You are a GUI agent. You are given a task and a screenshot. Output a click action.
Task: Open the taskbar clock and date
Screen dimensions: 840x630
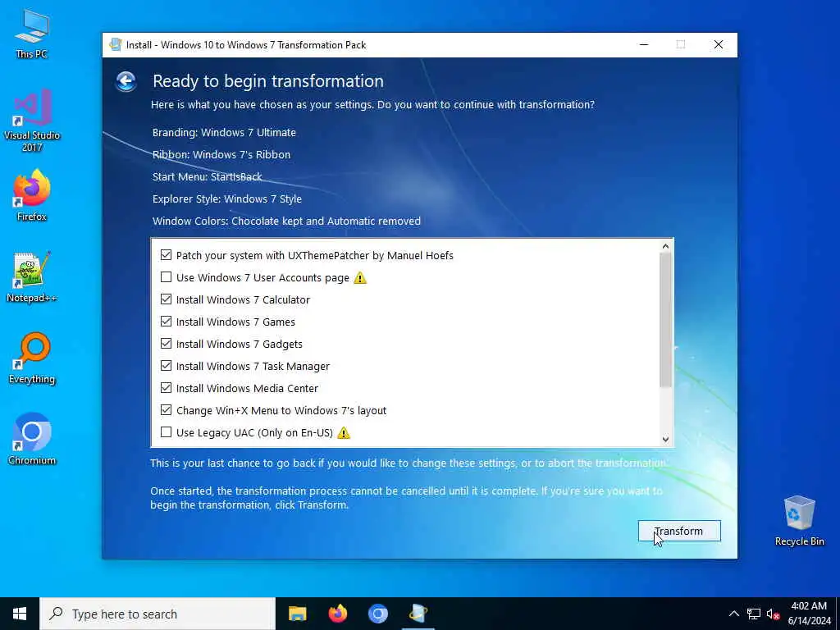[x=809, y=614]
